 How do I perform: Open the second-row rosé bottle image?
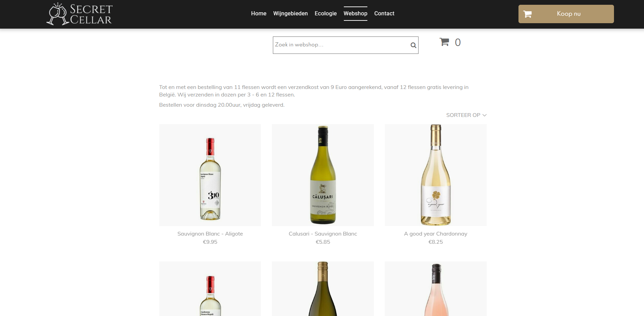436,289
